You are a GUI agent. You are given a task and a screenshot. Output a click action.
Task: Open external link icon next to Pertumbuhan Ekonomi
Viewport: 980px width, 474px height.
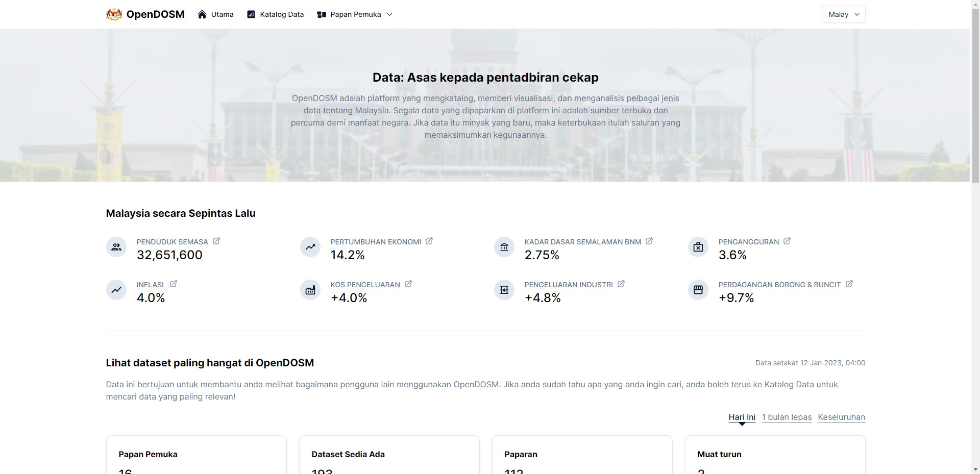429,241
